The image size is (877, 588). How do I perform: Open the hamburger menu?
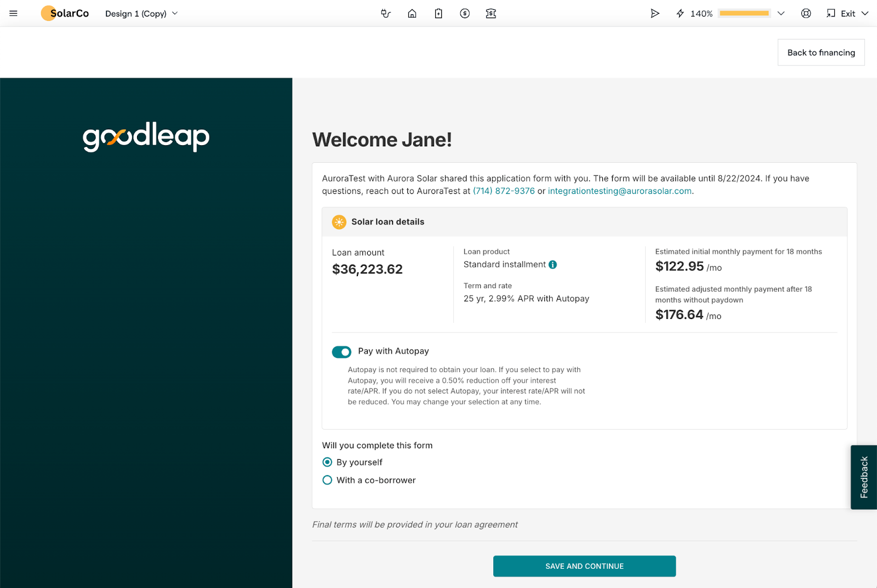[14, 13]
